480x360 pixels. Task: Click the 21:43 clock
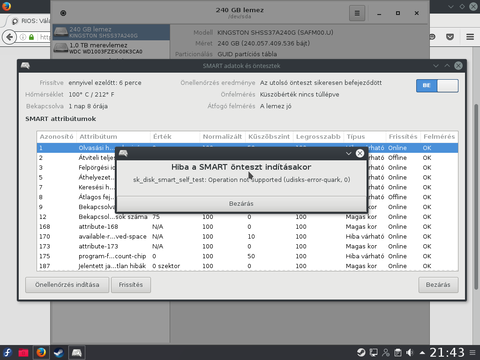click(447, 353)
